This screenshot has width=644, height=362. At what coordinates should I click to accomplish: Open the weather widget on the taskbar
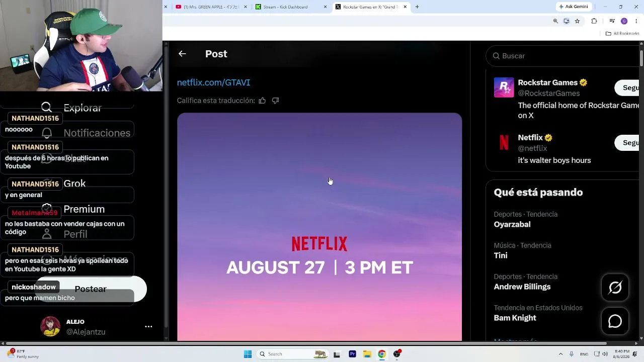[x=23, y=354]
